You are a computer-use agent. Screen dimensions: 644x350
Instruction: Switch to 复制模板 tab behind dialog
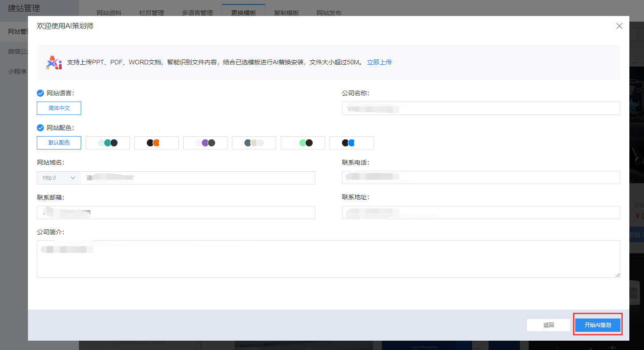coord(287,13)
